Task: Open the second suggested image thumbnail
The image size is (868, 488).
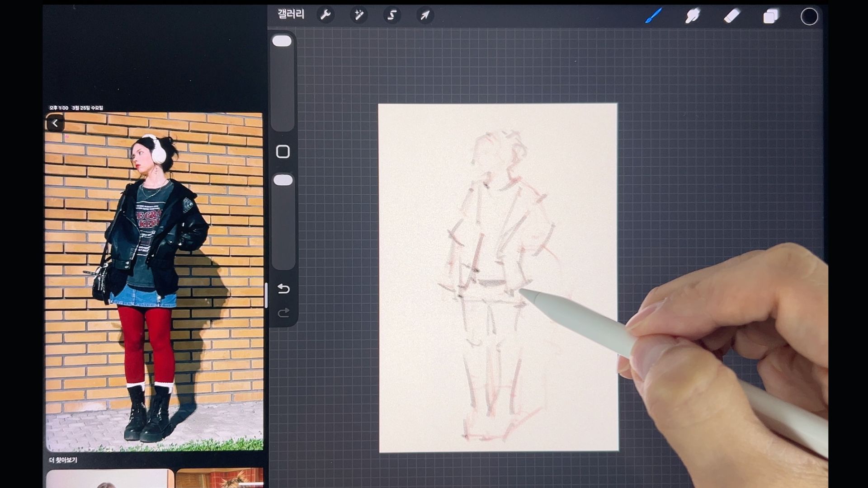Action: 219,478
